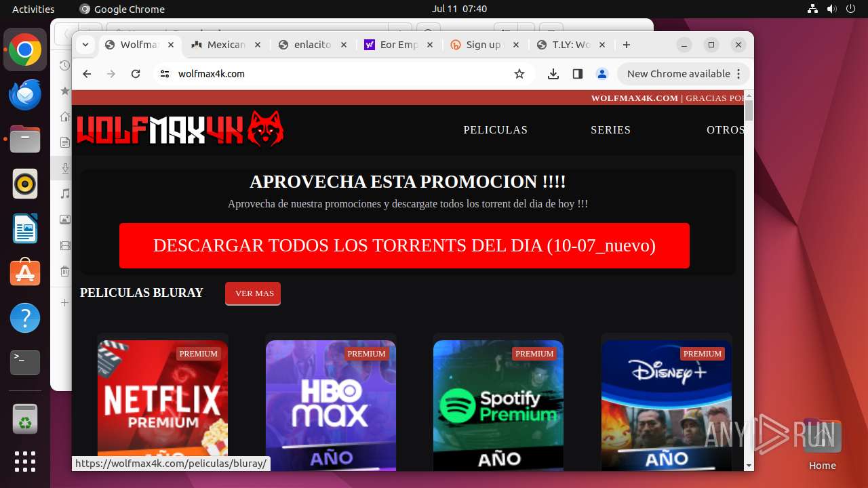The width and height of the screenshot is (868, 488).
Task: Close the enlacito tab
Action: coord(344,45)
